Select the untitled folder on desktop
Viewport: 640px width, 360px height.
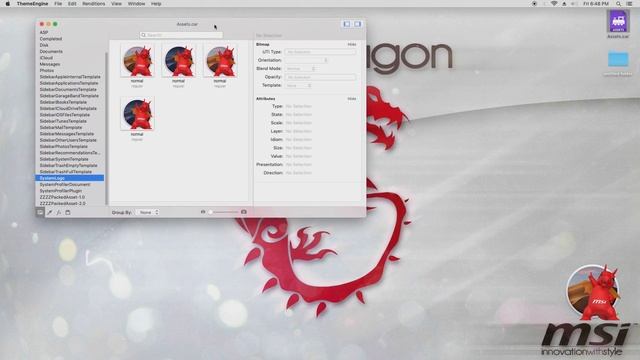(x=618, y=63)
